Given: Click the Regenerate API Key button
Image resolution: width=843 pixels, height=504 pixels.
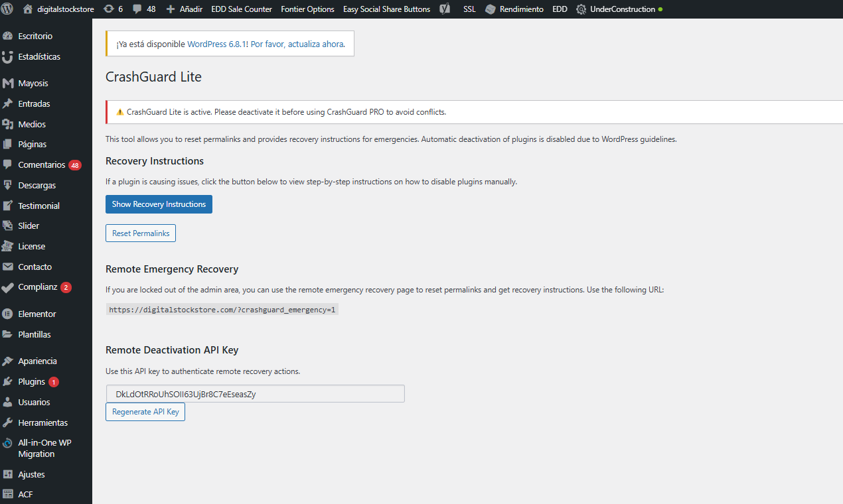Looking at the screenshot, I should pyautogui.click(x=145, y=412).
